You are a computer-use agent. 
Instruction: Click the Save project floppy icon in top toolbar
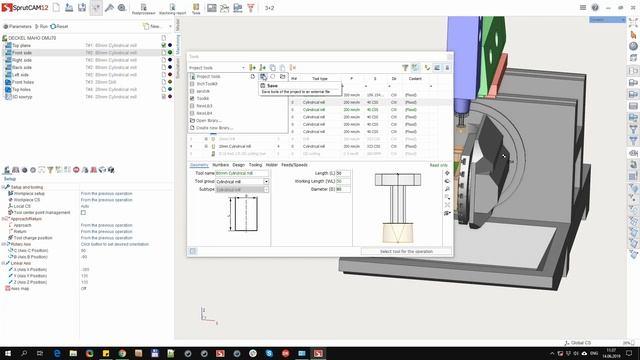tap(82, 7)
